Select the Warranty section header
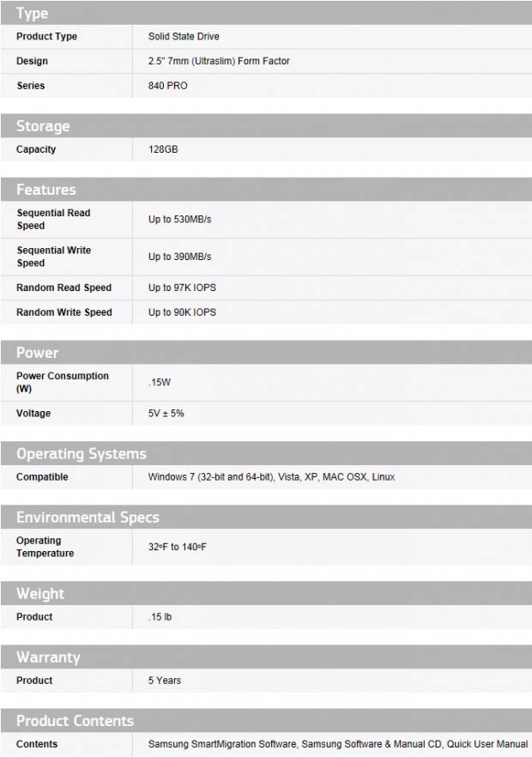The image size is (532, 757). (x=48, y=657)
